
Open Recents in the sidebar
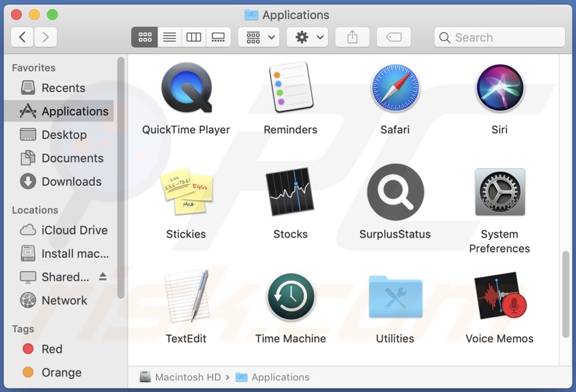(x=59, y=87)
